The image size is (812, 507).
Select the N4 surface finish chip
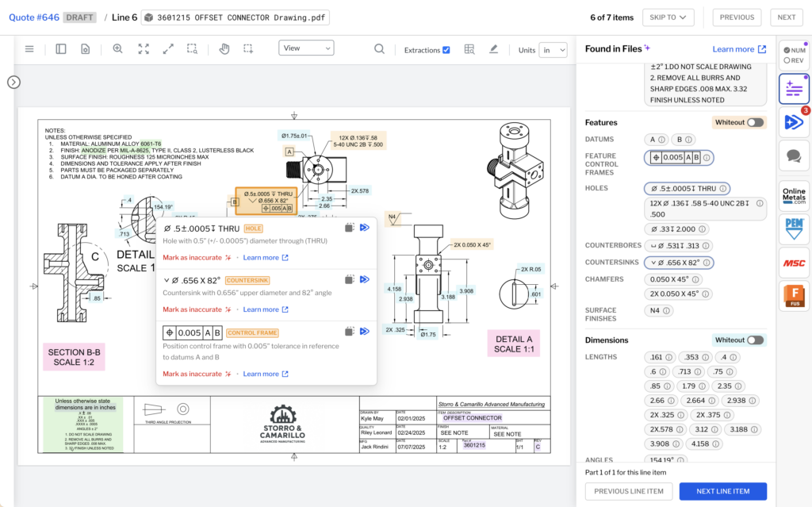click(x=659, y=310)
